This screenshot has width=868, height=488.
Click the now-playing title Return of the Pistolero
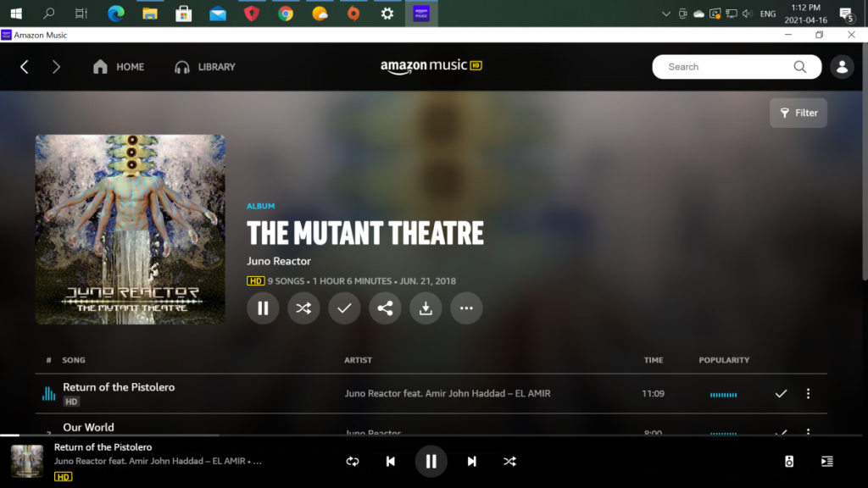click(103, 447)
